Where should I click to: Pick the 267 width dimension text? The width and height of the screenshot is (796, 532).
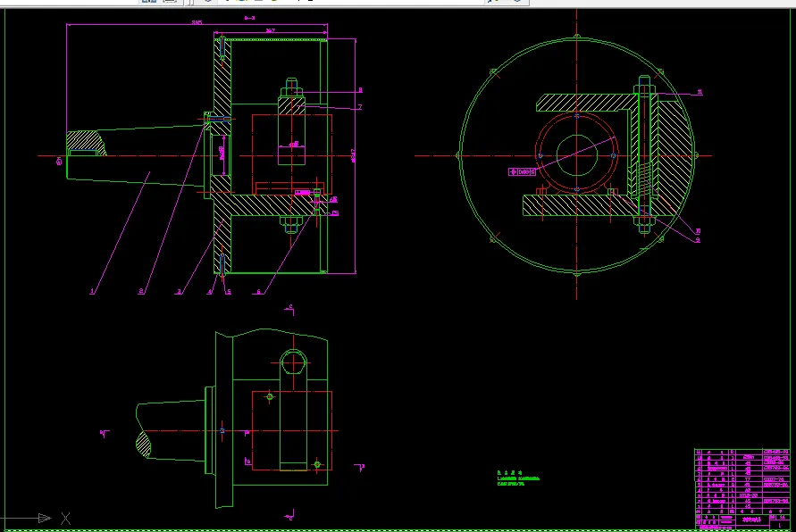(x=271, y=31)
